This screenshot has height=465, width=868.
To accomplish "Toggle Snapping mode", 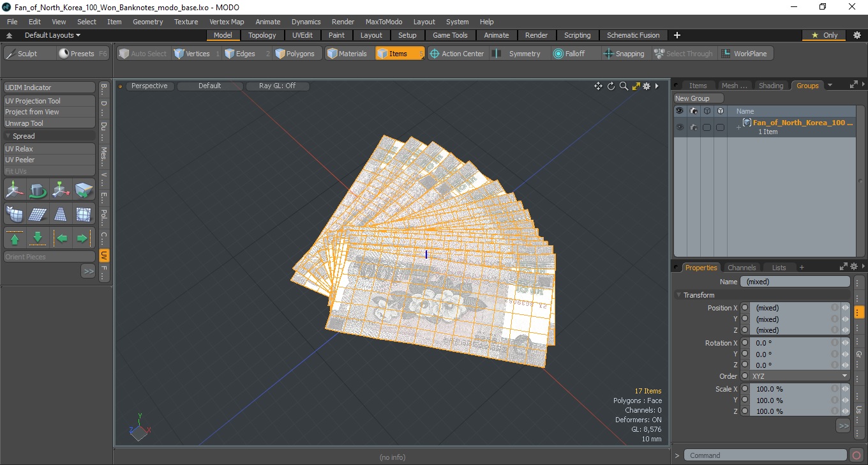I will [x=624, y=54].
